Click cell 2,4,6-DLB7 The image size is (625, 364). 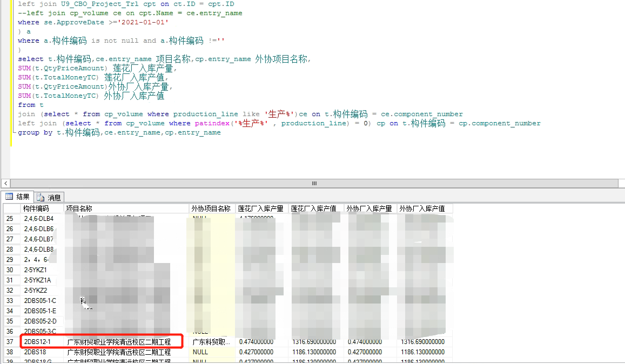click(39, 239)
